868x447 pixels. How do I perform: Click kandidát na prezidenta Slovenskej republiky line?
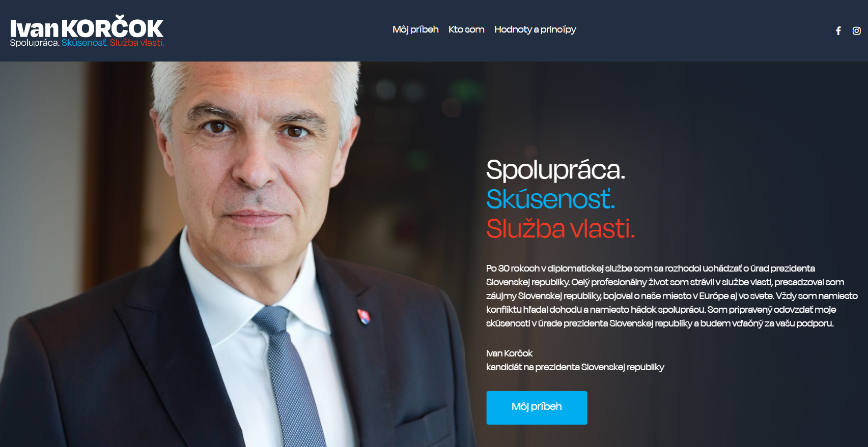[x=575, y=367]
